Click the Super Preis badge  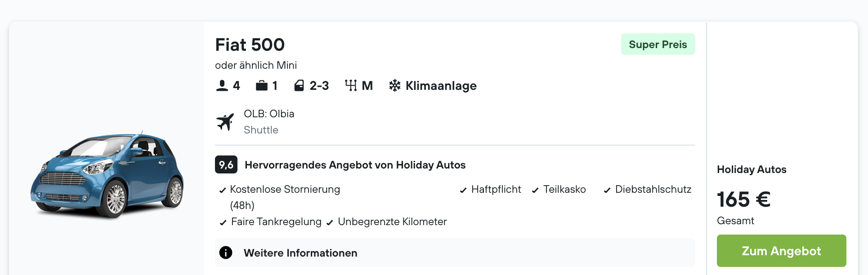click(x=658, y=44)
